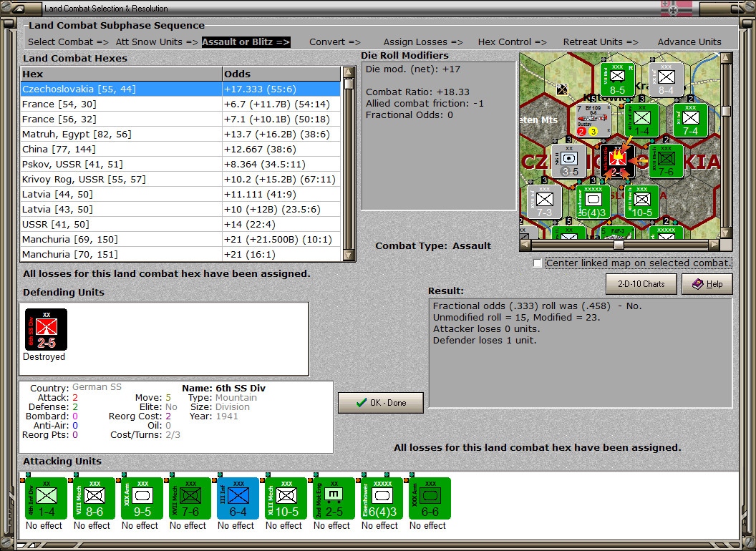Click the grey 8-4 unit on the map

click(667, 79)
